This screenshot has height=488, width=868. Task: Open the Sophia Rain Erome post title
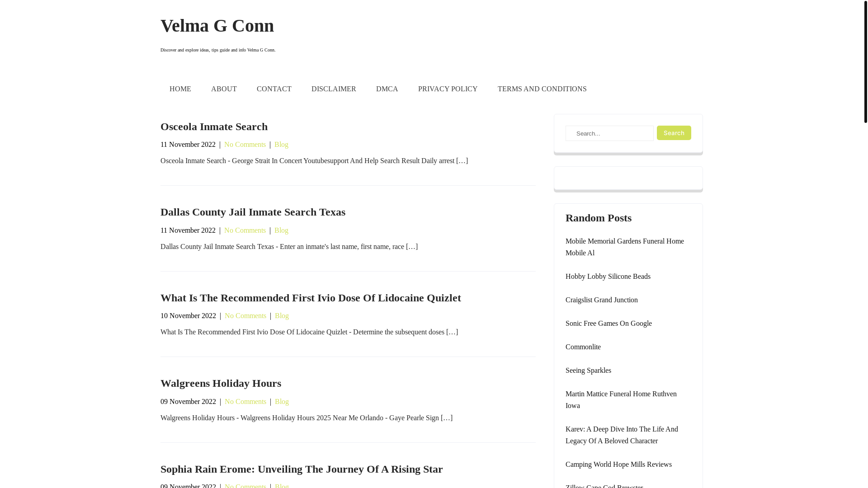[x=302, y=469]
